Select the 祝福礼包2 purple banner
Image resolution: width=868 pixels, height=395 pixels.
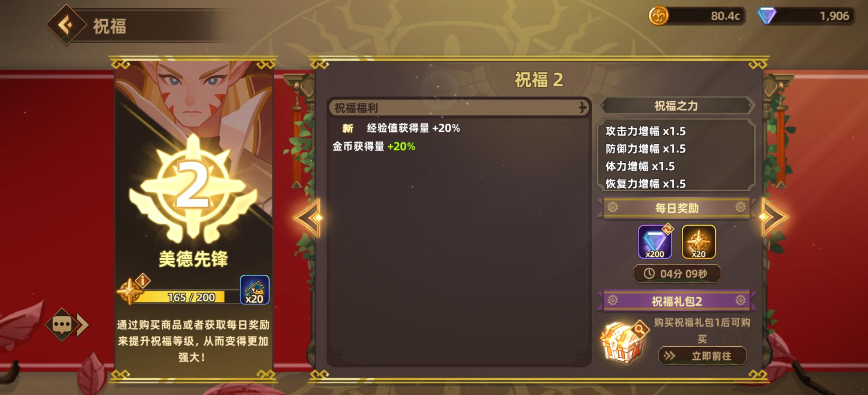(x=677, y=301)
